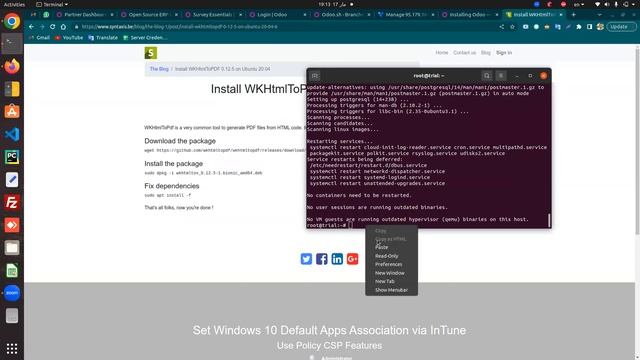The width and height of the screenshot is (640, 360).
Task: Reload the current page
Action: point(52,27)
